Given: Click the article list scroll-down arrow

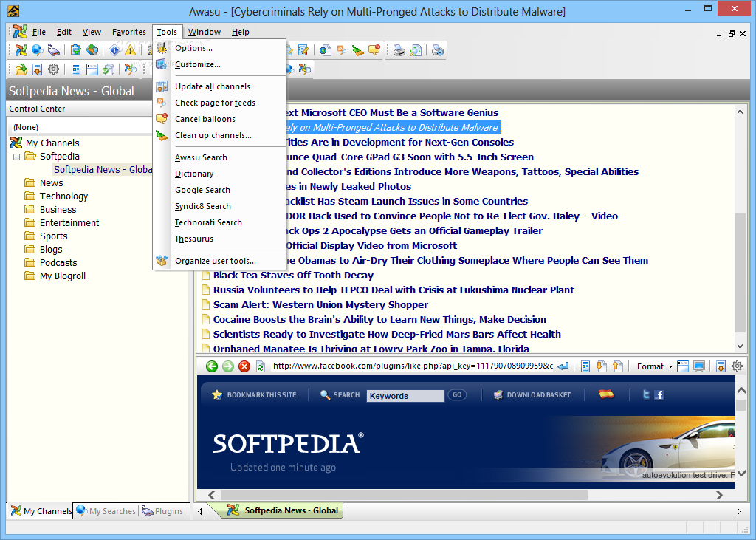Looking at the screenshot, I should (x=740, y=346).
